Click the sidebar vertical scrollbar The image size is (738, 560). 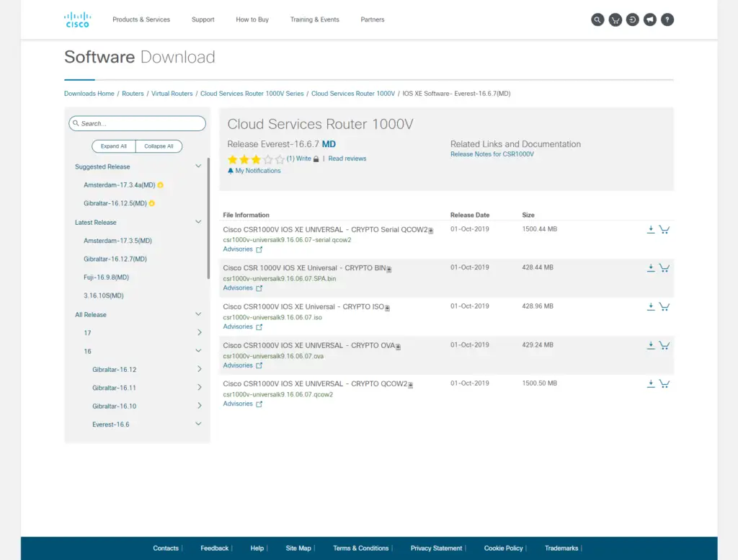click(208, 219)
